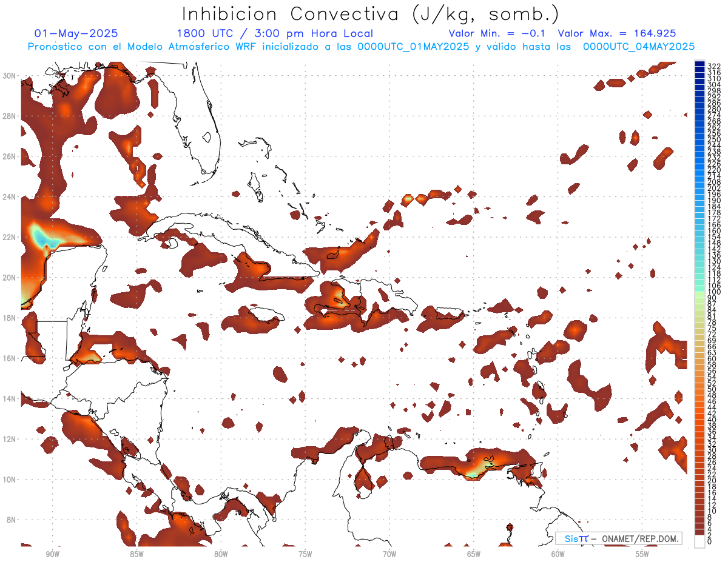
Task: Click the 'Pronóstico con el Modelo Atmosferico WRF' text
Action: pyautogui.click(x=143, y=46)
